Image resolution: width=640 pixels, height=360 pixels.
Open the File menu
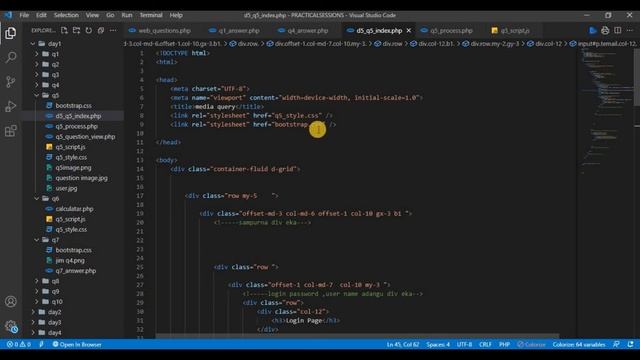24,15
